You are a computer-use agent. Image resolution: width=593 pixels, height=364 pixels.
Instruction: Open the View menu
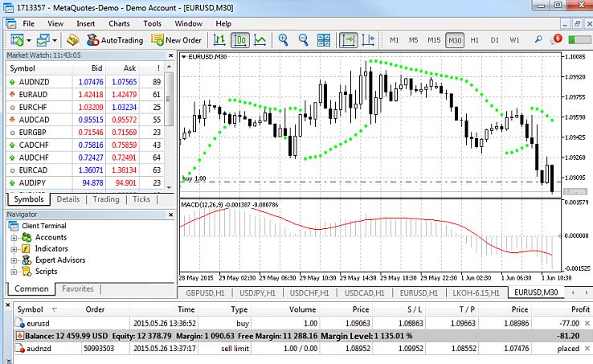55,23
